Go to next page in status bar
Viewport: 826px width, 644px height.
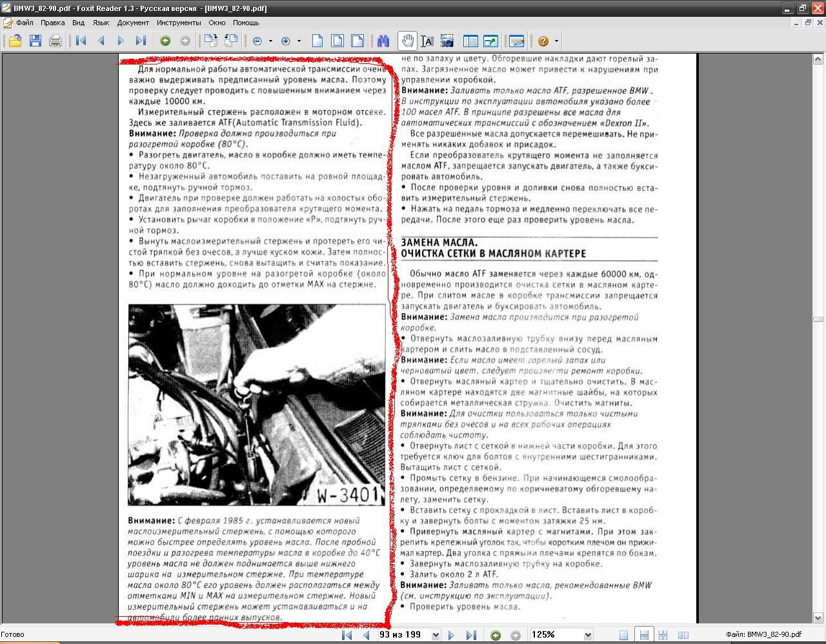[x=451, y=635]
